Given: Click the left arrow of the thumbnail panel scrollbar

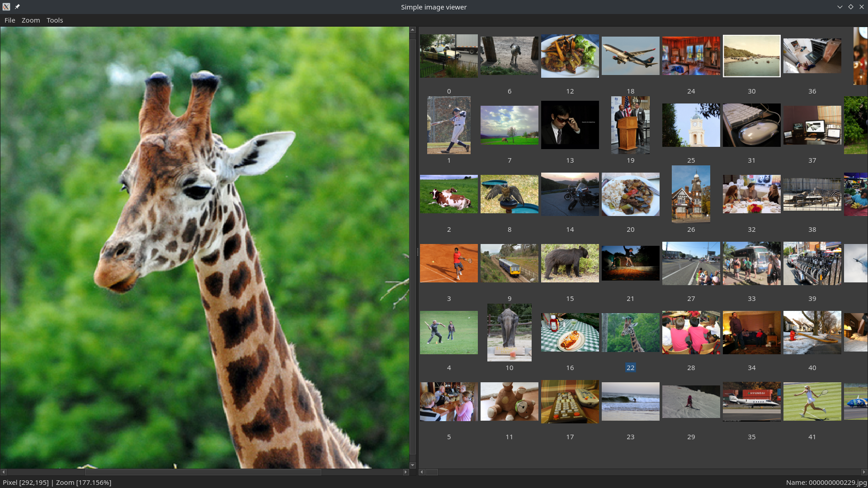Looking at the screenshot, I should [422, 472].
